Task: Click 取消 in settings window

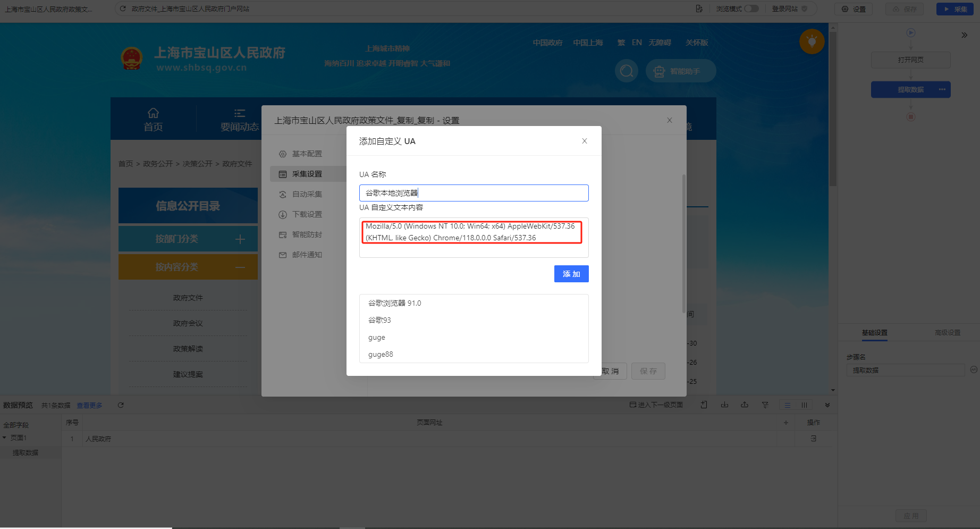Action: click(610, 371)
